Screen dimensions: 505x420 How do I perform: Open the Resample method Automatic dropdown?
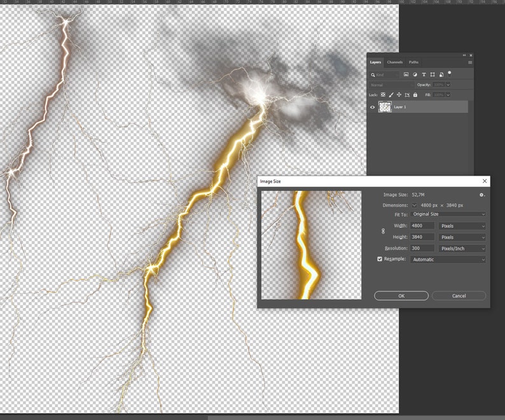[x=448, y=260]
